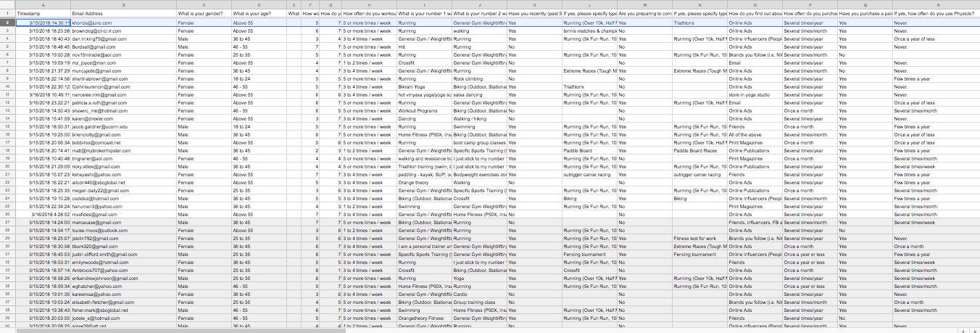Viewport: 980px width, 333px height.
Task: Select cell with muncyjade@gmail.com
Action: [122, 71]
